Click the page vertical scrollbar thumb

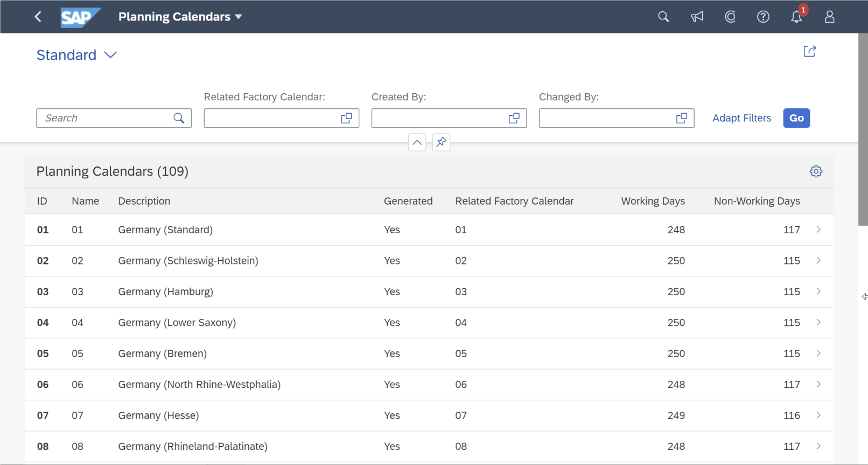tap(863, 129)
